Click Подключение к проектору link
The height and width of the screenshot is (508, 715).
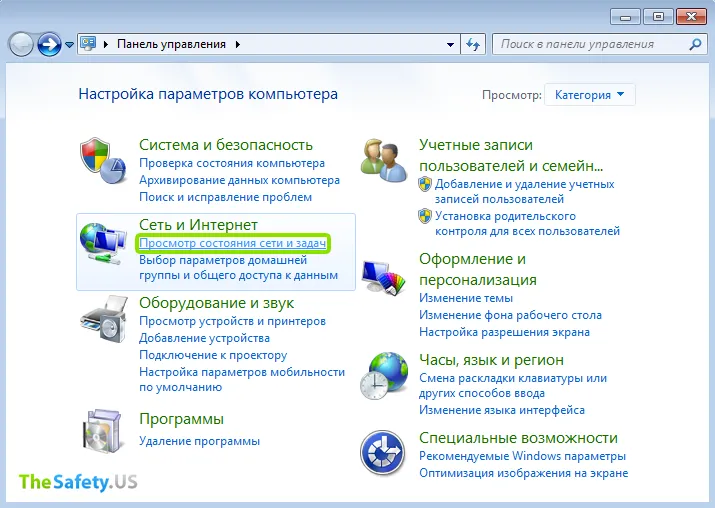tap(213, 355)
